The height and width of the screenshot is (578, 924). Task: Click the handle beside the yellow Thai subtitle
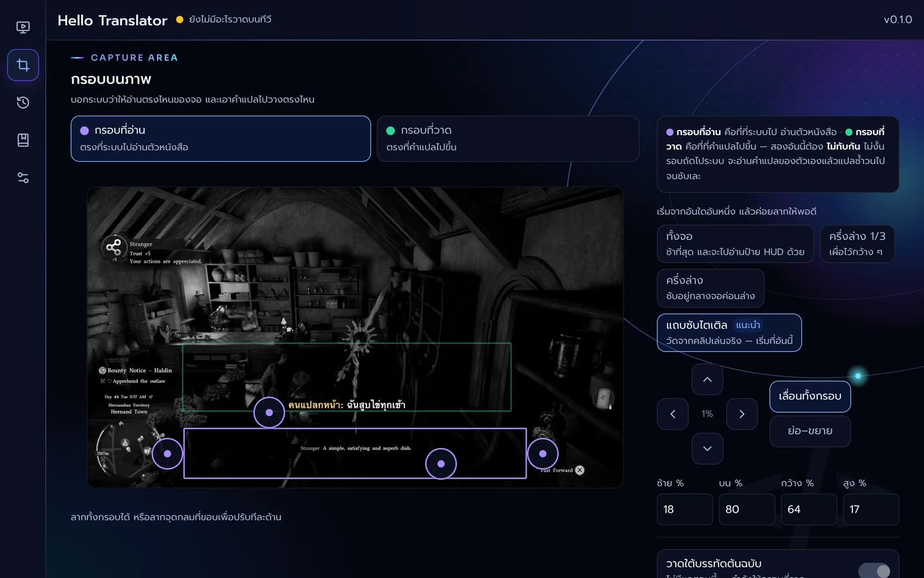269,413
